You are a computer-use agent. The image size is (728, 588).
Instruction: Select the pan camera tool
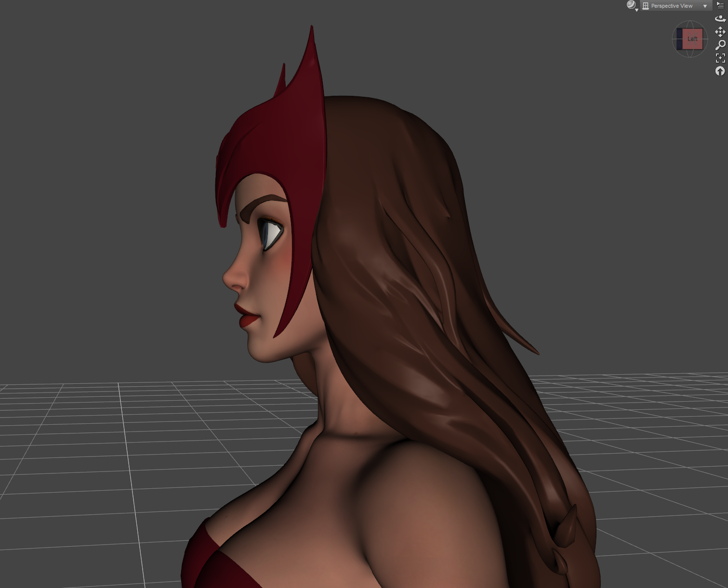(x=720, y=32)
